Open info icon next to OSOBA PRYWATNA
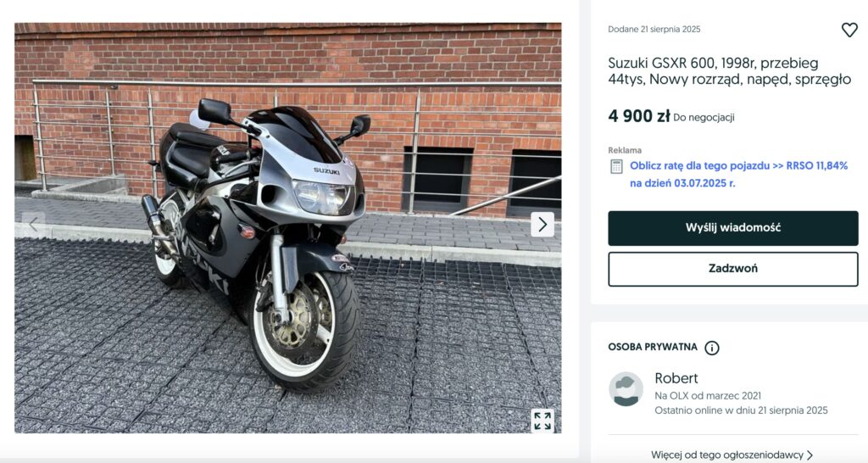The height and width of the screenshot is (463, 868). [x=711, y=348]
